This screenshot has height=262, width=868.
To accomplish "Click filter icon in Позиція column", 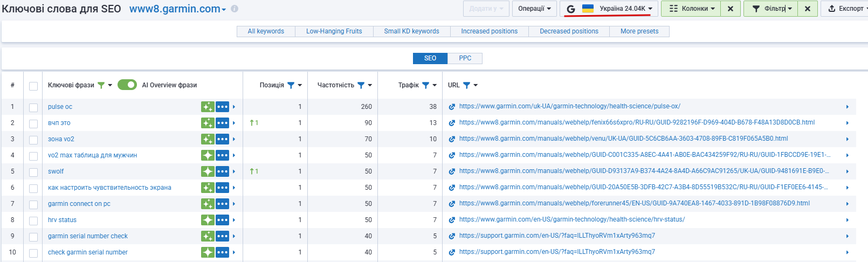I will pos(291,85).
